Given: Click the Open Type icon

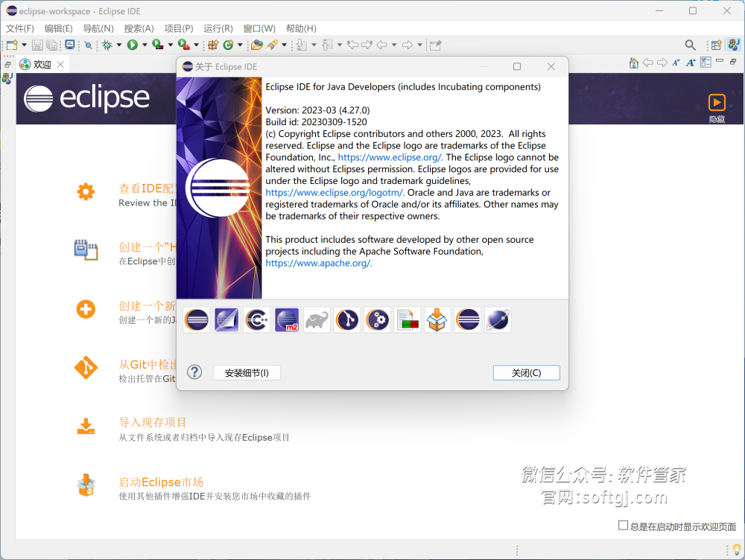Looking at the screenshot, I should 257,45.
